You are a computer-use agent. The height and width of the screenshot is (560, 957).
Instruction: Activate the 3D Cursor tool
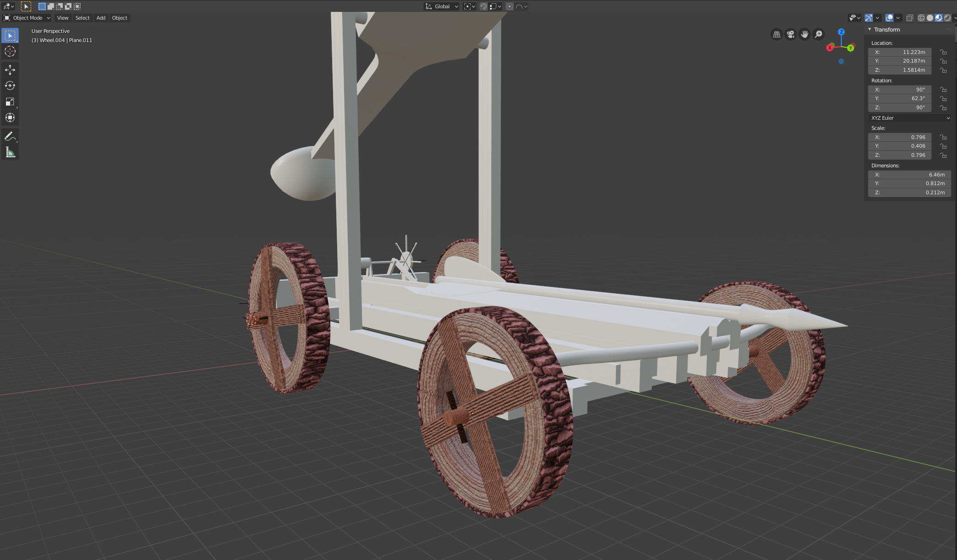(10, 51)
